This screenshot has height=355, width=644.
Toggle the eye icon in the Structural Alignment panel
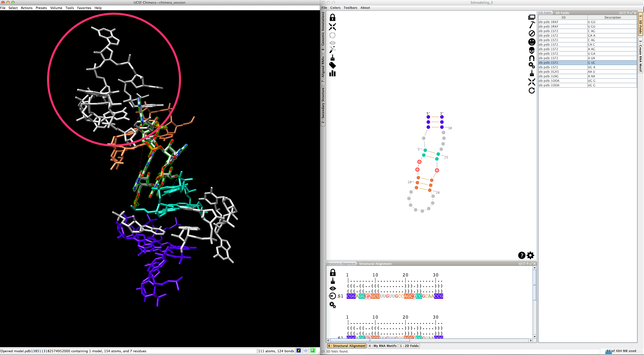(333, 288)
